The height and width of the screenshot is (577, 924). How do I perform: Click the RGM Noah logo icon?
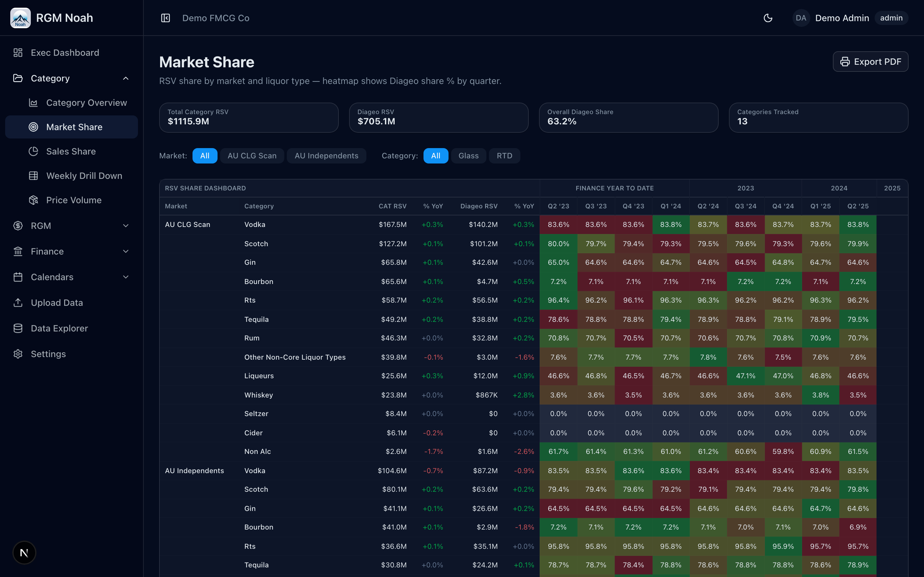pyautogui.click(x=21, y=18)
